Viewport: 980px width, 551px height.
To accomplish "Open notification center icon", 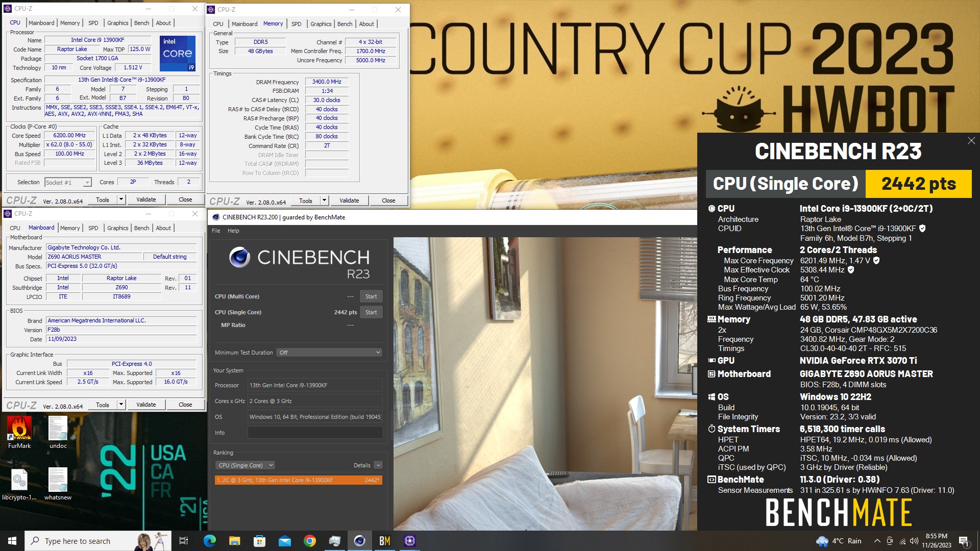I will tap(964, 541).
